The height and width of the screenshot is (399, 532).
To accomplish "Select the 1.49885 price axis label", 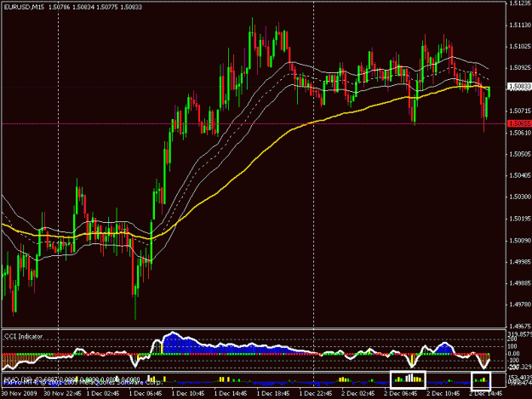I will click(x=520, y=283).
